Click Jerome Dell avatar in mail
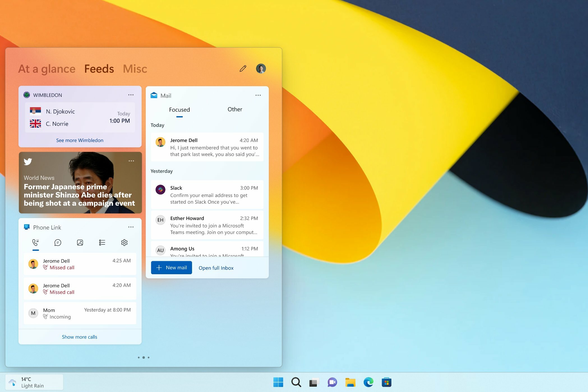588x392 pixels. [160, 142]
